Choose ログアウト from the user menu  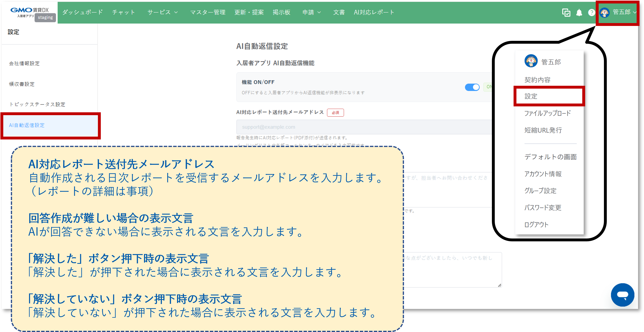[x=536, y=225]
